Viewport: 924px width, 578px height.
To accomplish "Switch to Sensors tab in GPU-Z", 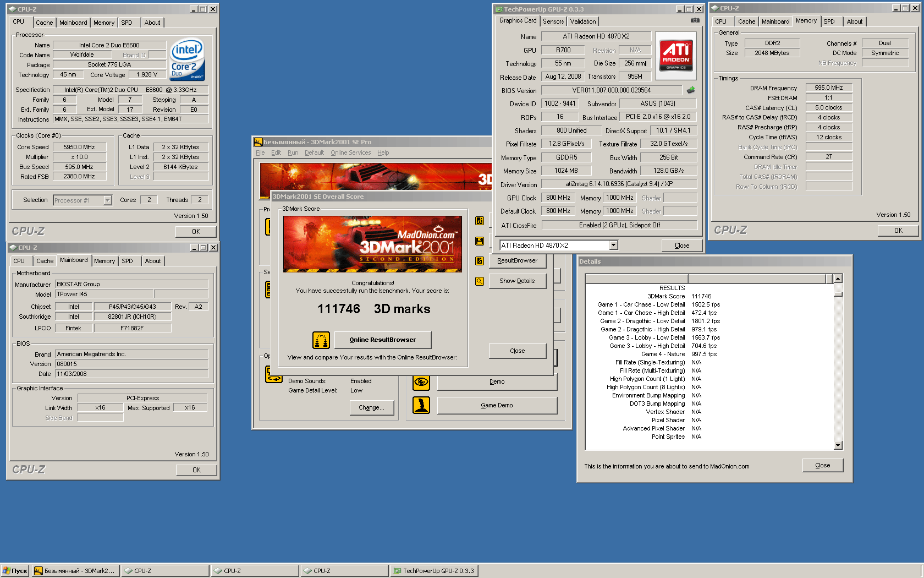I will (x=553, y=21).
